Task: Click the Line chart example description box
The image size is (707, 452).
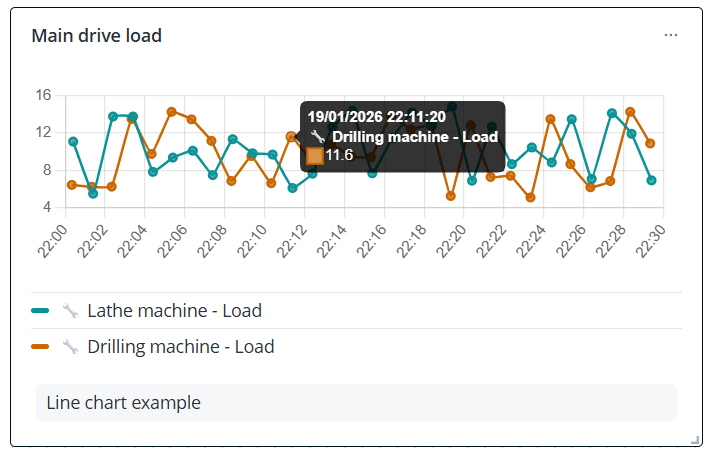Action: pos(356,402)
